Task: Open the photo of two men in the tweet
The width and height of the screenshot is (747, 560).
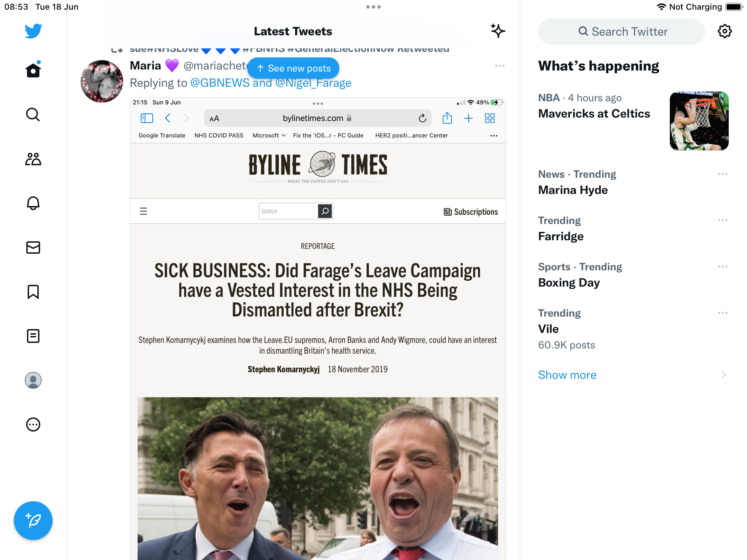Action: 317,478
